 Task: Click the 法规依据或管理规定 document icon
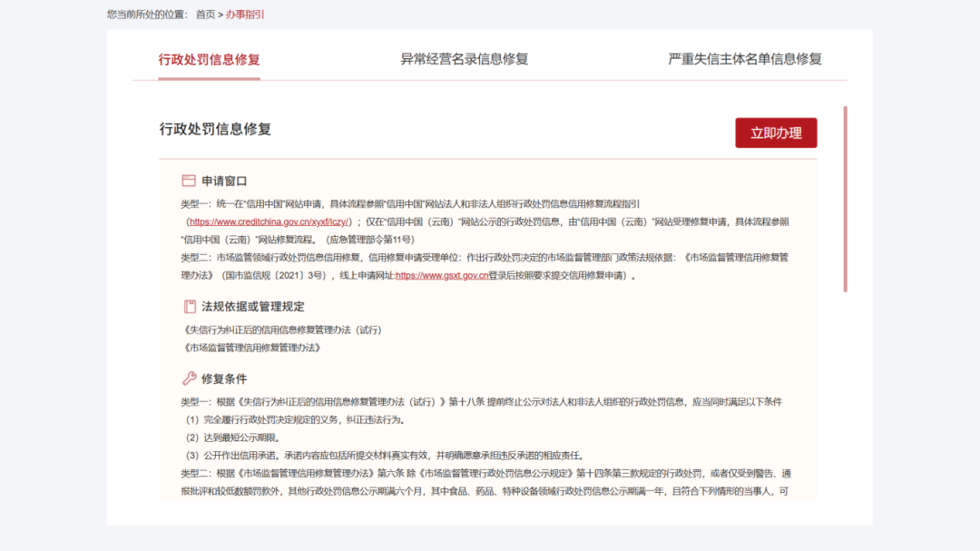pos(189,307)
